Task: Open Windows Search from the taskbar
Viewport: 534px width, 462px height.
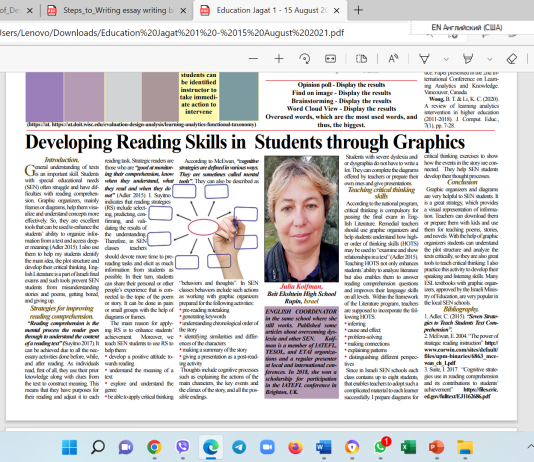Action: tap(98, 447)
